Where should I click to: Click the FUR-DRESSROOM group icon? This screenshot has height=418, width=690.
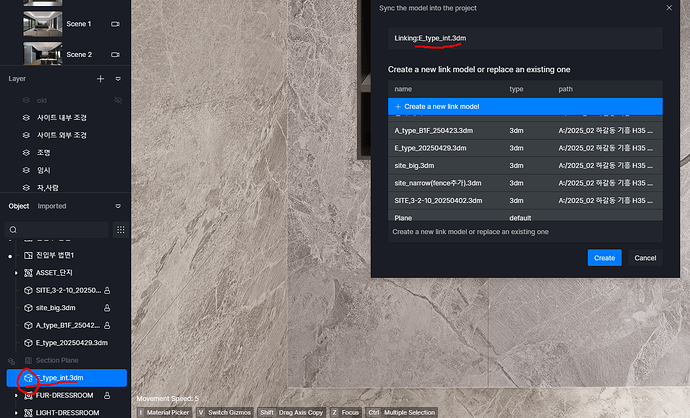coord(28,396)
